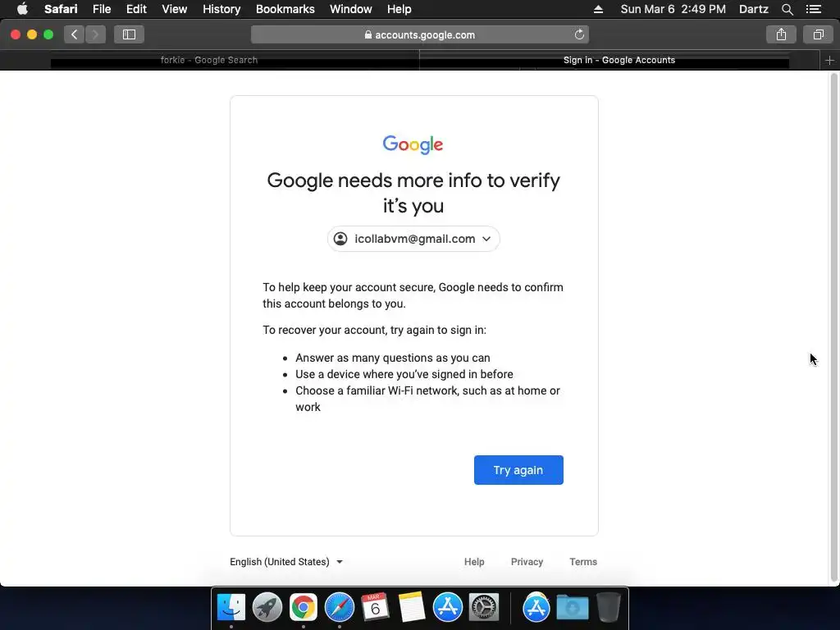The height and width of the screenshot is (630, 840).
Task: Add a new tab with the plus button
Action: pyautogui.click(x=830, y=61)
